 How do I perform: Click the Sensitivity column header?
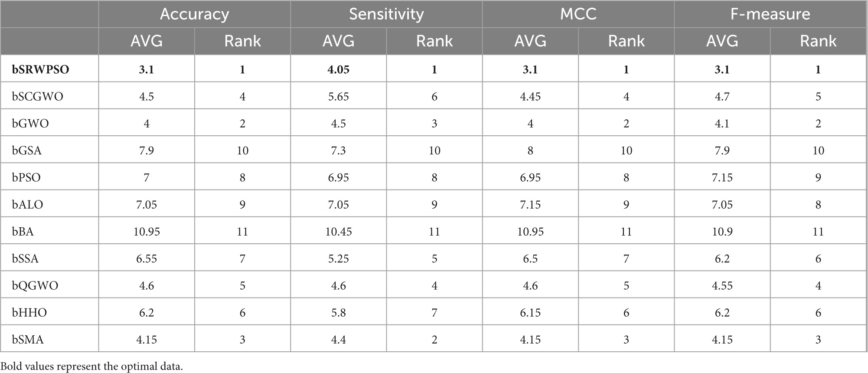[x=386, y=14]
